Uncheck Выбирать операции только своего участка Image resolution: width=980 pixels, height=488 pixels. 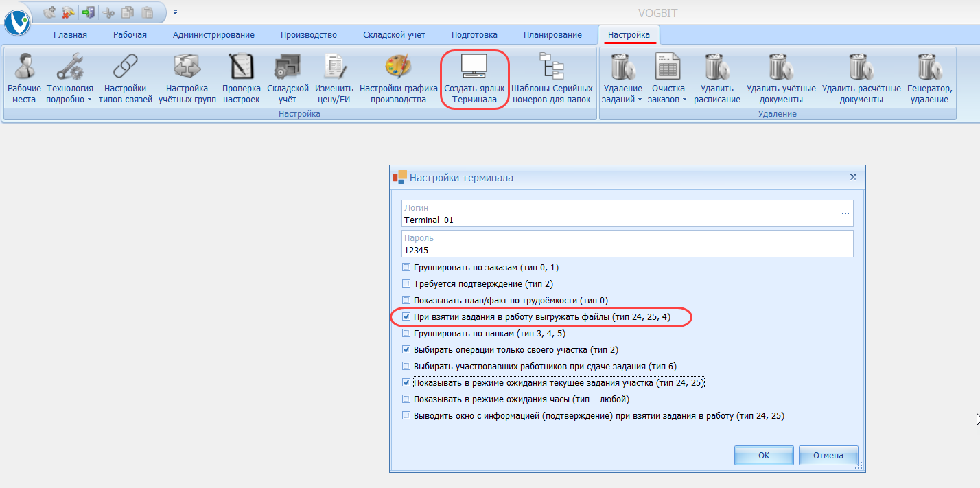click(x=407, y=350)
